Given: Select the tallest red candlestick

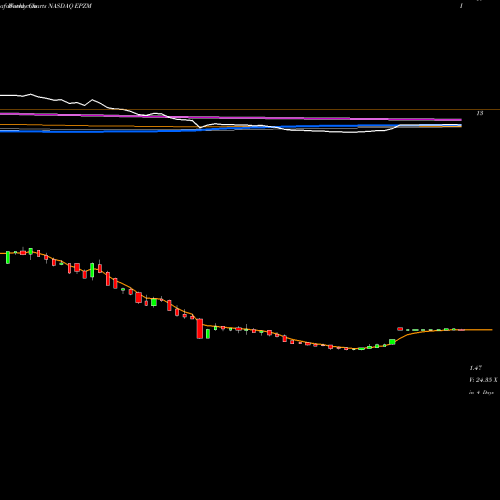Looking at the screenshot, I should (200, 329).
